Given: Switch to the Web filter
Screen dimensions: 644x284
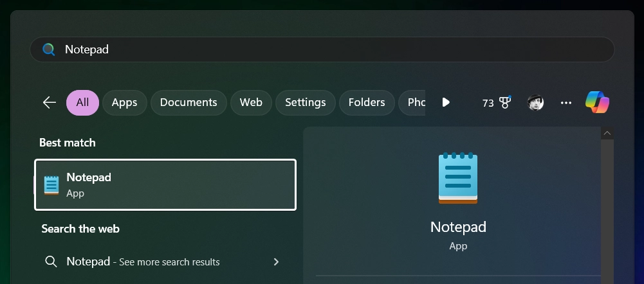Looking at the screenshot, I should [251, 103].
